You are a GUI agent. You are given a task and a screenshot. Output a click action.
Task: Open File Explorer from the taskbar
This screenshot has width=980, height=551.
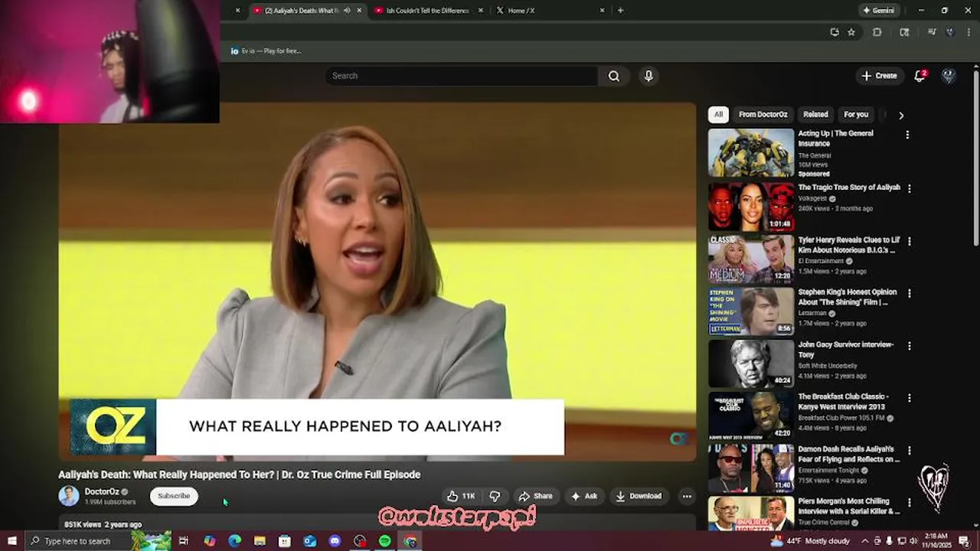point(260,541)
